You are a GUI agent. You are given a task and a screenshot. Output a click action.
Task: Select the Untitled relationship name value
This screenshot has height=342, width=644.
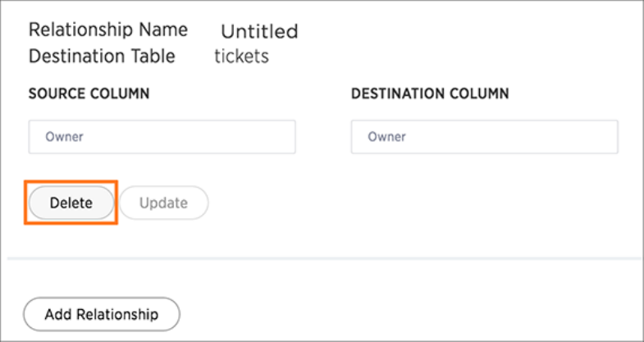258,32
